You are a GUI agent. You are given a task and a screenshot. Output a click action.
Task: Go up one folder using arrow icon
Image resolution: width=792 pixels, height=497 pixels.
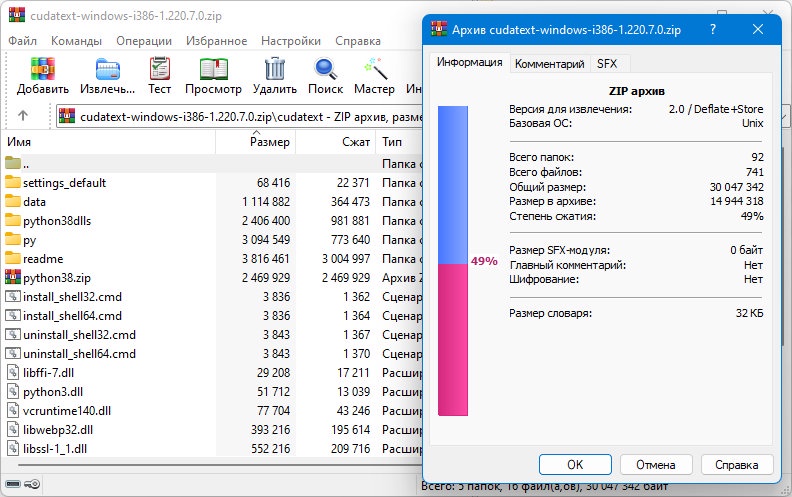(x=23, y=116)
